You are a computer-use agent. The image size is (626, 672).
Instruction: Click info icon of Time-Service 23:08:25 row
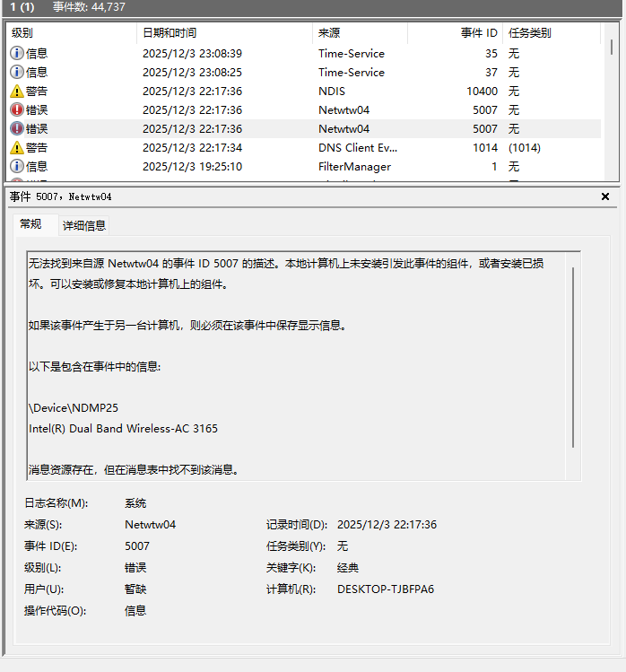tap(17, 72)
